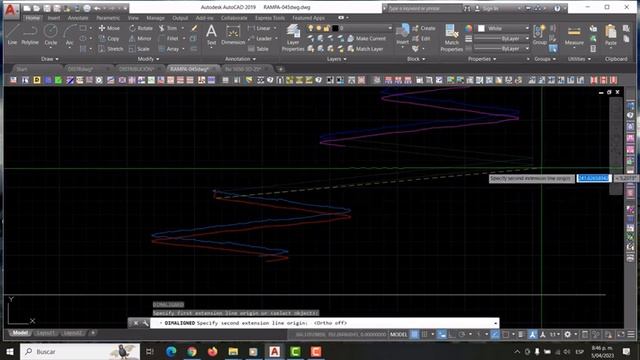Image resolution: width=640 pixels, height=360 pixels.
Task: Click the Erase pencil icon in Modify panel
Action: coord(194,28)
